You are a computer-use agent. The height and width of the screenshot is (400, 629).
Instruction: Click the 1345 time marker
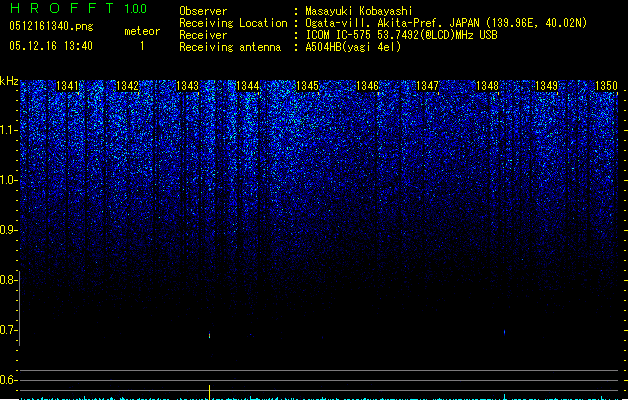(x=307, y=86)
